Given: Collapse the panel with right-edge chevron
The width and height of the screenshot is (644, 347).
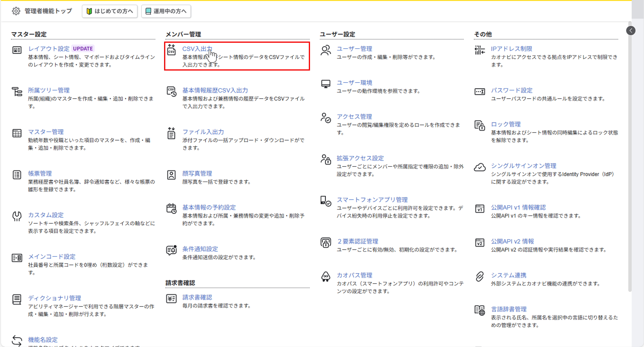Looking at the screenshot, I should [x=631, y=30].
